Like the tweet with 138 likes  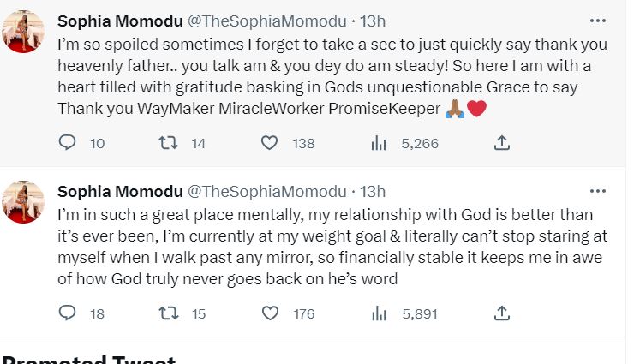coord(269,144)
